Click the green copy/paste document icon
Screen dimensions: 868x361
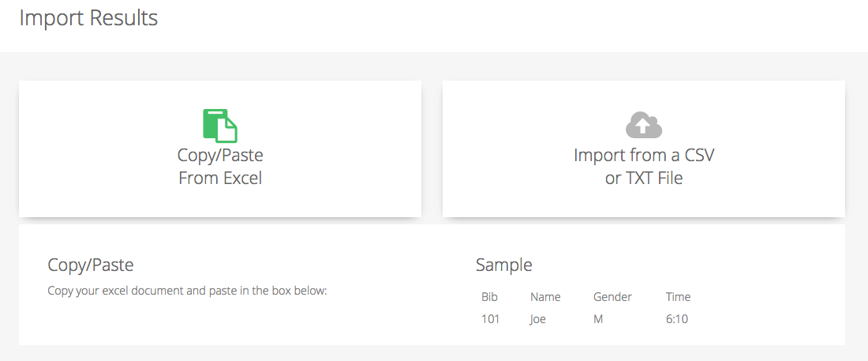tap(220, 126)
